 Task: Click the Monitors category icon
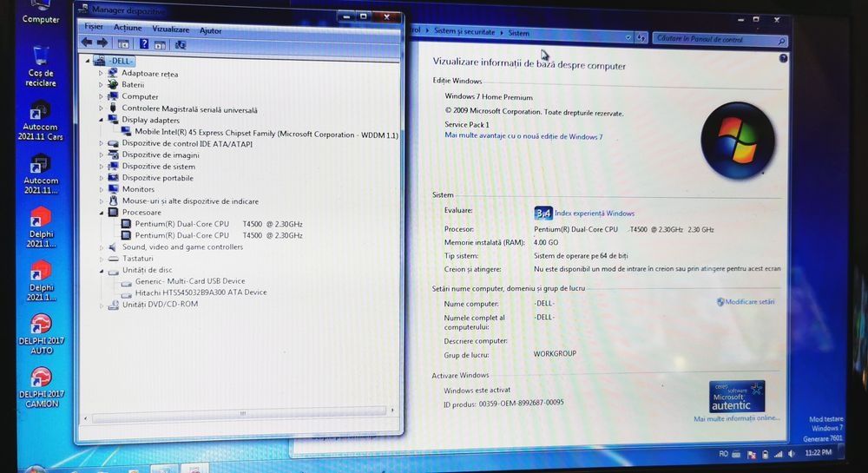(113, 188)
